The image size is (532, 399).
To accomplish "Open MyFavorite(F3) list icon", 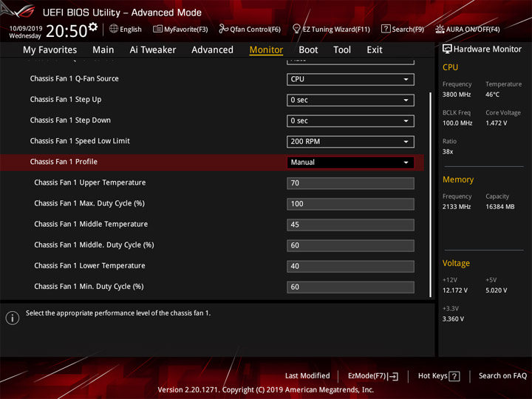I will pyautogui.click(x=157, y=29).
